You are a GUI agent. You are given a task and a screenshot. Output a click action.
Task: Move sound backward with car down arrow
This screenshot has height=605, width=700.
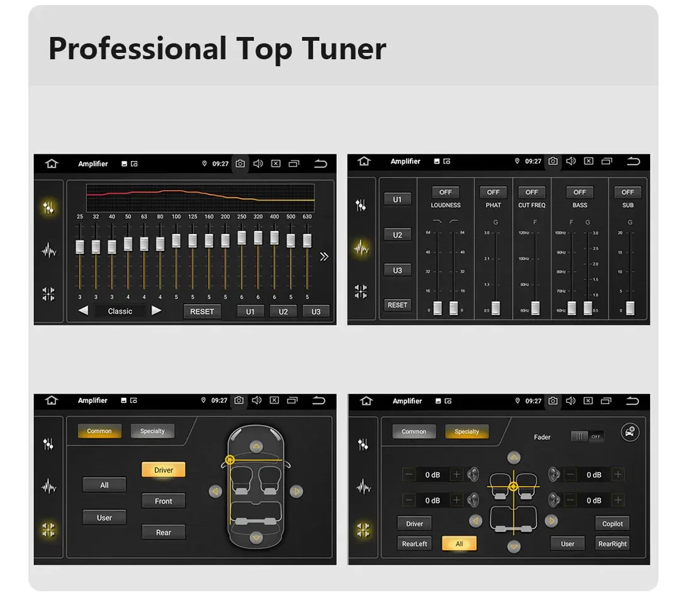(x=256, y=538)
